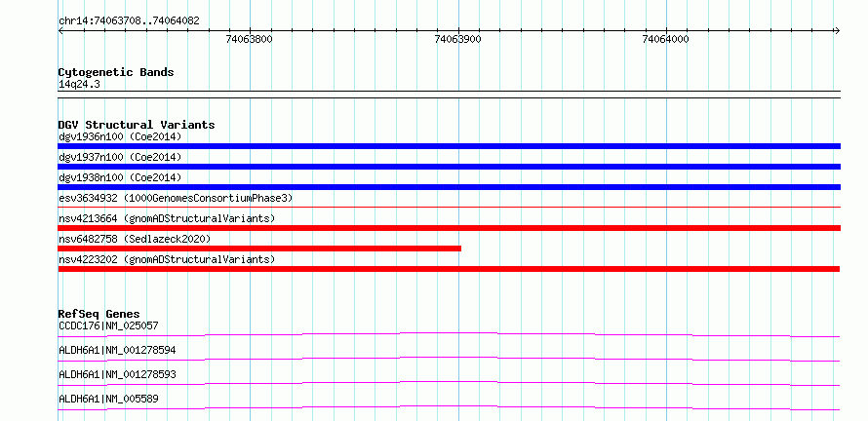Screen dimensions: 868x421
Task: Click the RefSeq Genes track heading
Action: tap(99, 314)
